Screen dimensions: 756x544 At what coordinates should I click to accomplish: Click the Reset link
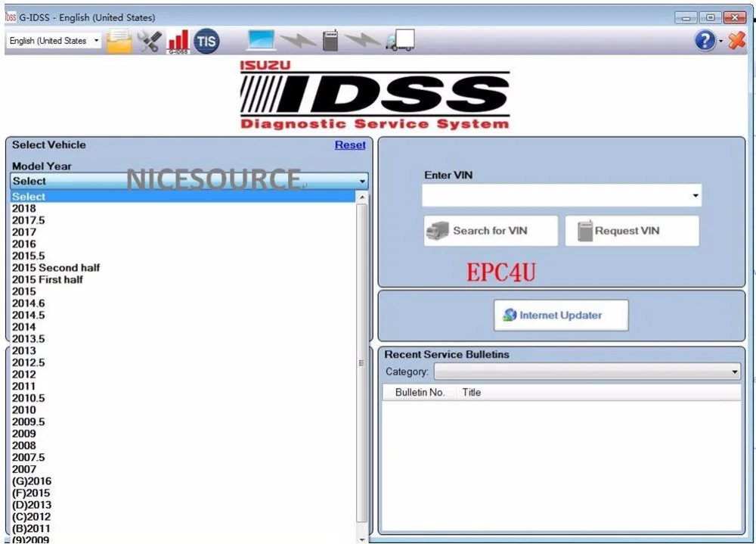[350, 145]
